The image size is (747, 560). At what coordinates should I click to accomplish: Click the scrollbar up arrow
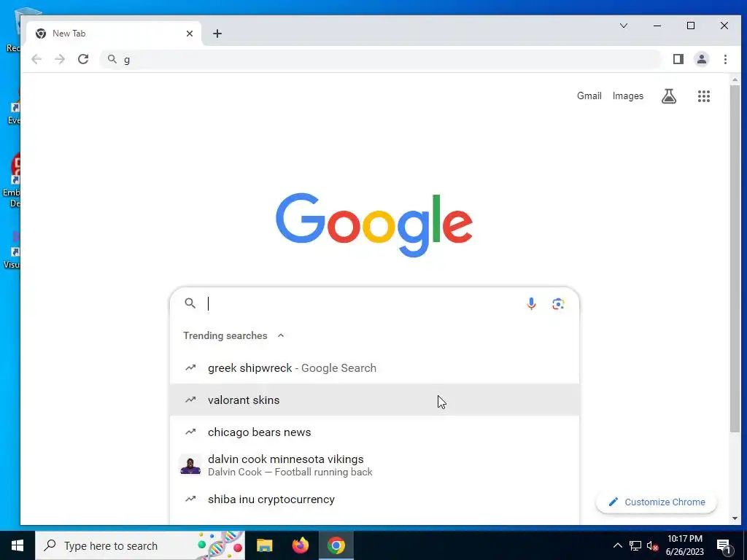(x=734, y=79)
